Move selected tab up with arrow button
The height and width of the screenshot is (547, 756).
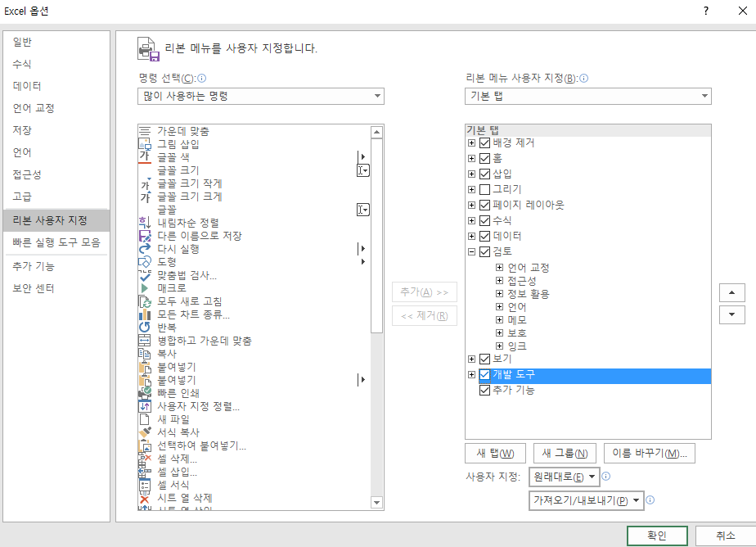point(732,292)
